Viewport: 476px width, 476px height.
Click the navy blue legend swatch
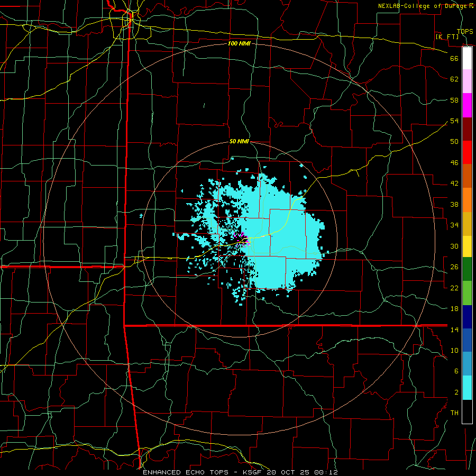point(467,317)
